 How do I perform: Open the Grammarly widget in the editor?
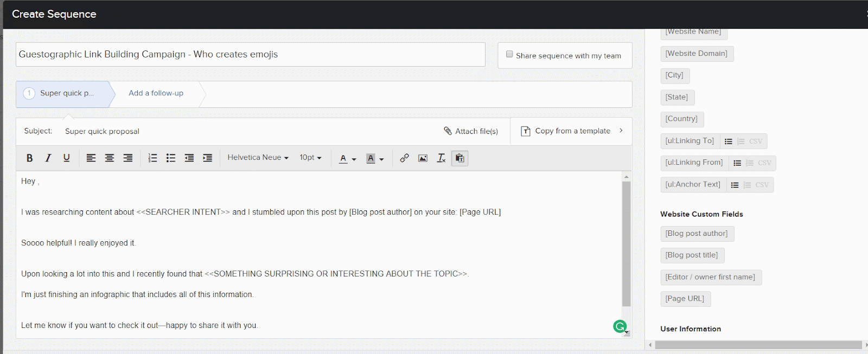click(620, 326)
